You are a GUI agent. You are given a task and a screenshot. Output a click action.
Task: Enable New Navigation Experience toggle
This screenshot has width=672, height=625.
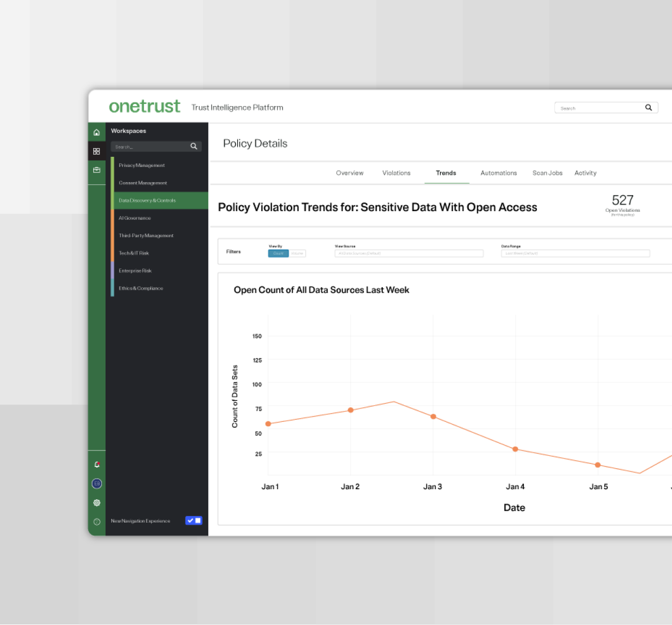click(194, 520)
